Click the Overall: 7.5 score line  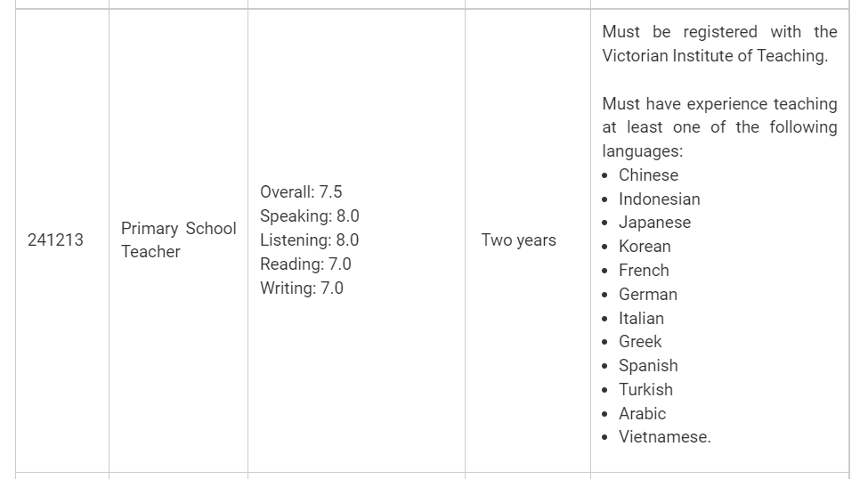click(301, 192)
